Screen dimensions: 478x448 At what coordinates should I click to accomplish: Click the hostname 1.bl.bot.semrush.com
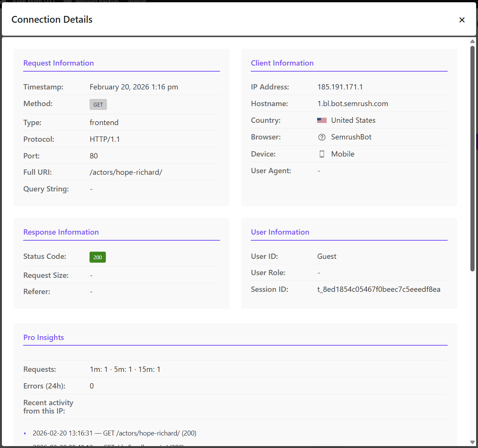coord(352,103)
